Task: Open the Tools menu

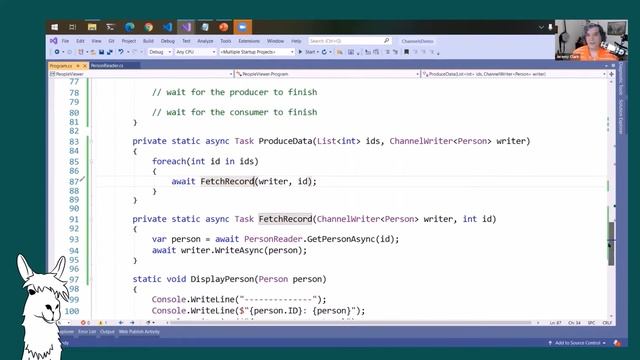Action: 226,41
